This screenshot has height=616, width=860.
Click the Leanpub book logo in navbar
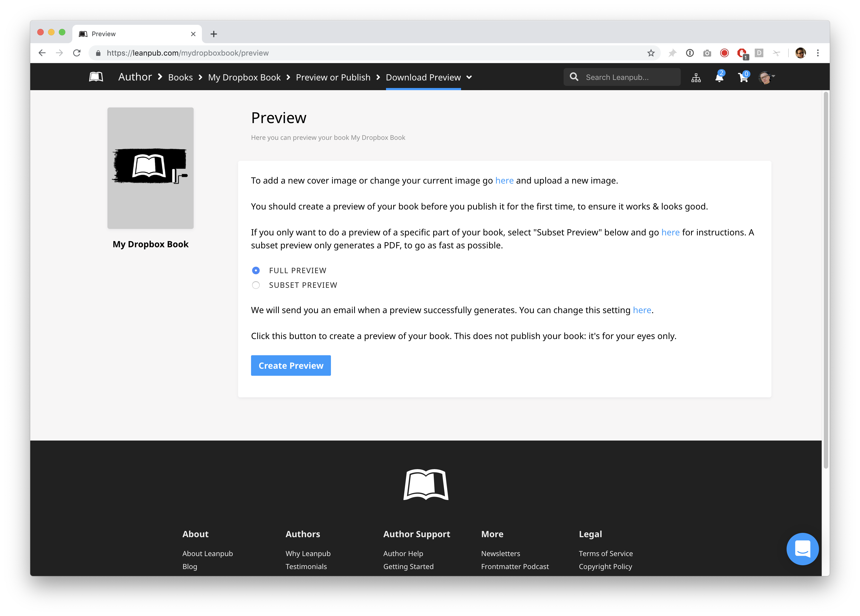click(96, 77)
